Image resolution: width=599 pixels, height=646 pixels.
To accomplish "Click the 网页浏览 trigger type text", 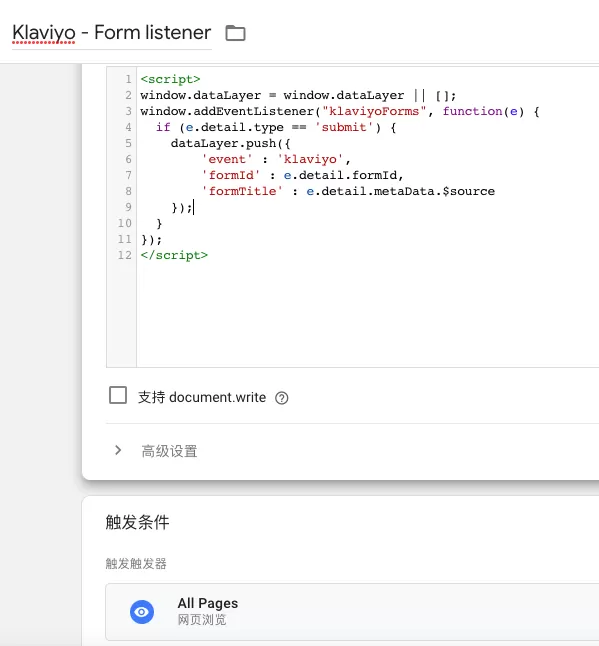I will pos(202,620).
